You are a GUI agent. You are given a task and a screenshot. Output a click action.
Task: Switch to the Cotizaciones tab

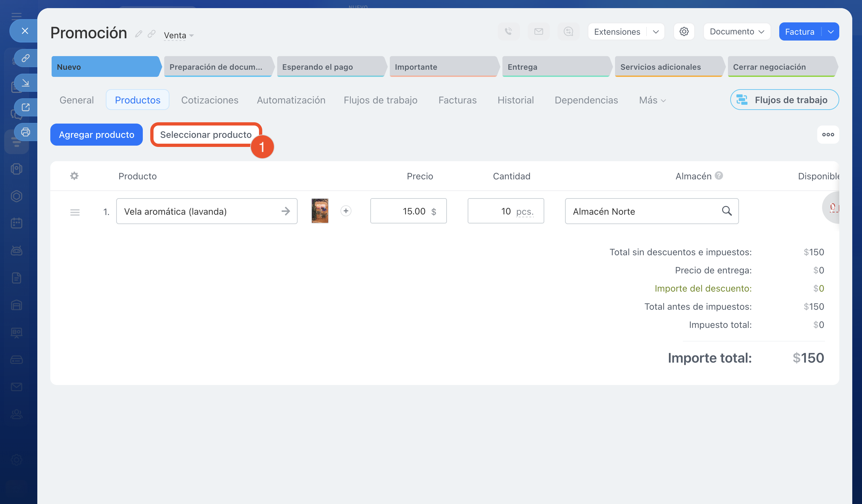click(209, 100)
